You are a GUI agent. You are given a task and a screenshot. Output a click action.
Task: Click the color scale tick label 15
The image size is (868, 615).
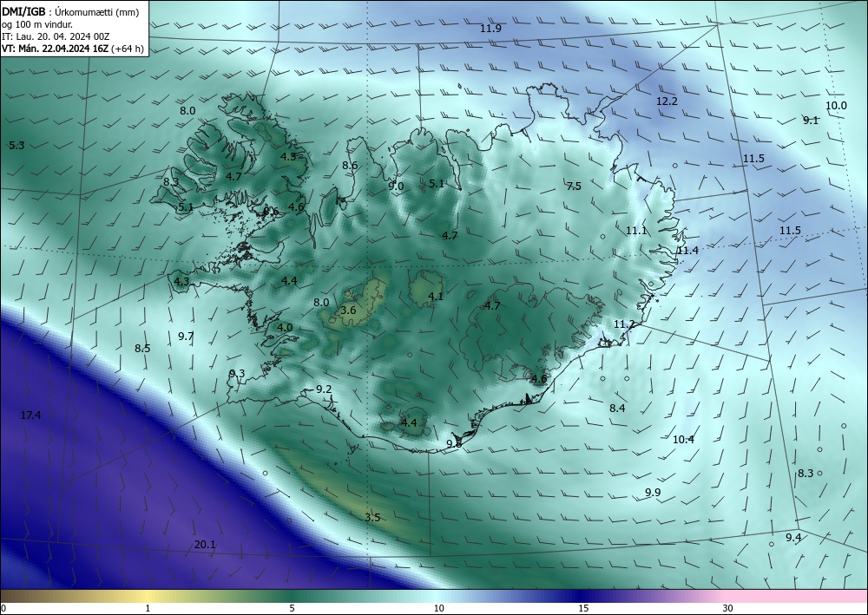[x=583, y=608]
